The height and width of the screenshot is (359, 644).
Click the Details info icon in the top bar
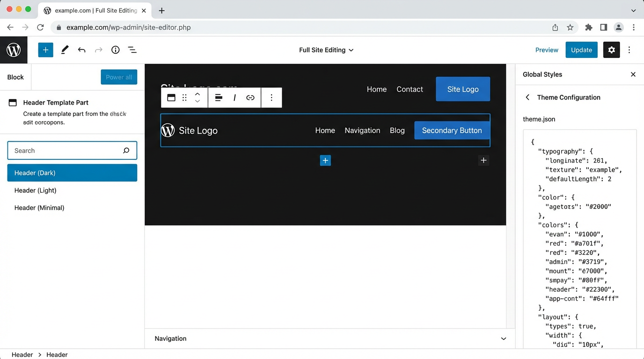115,50
